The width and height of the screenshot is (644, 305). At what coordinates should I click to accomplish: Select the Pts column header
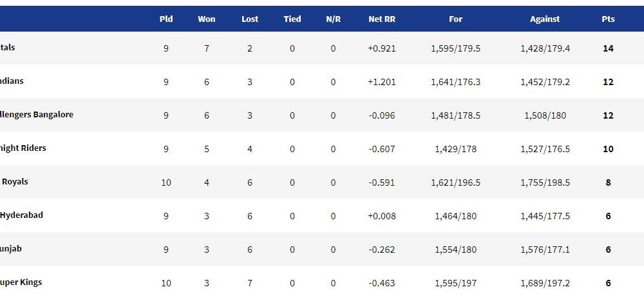click(609, 19)
